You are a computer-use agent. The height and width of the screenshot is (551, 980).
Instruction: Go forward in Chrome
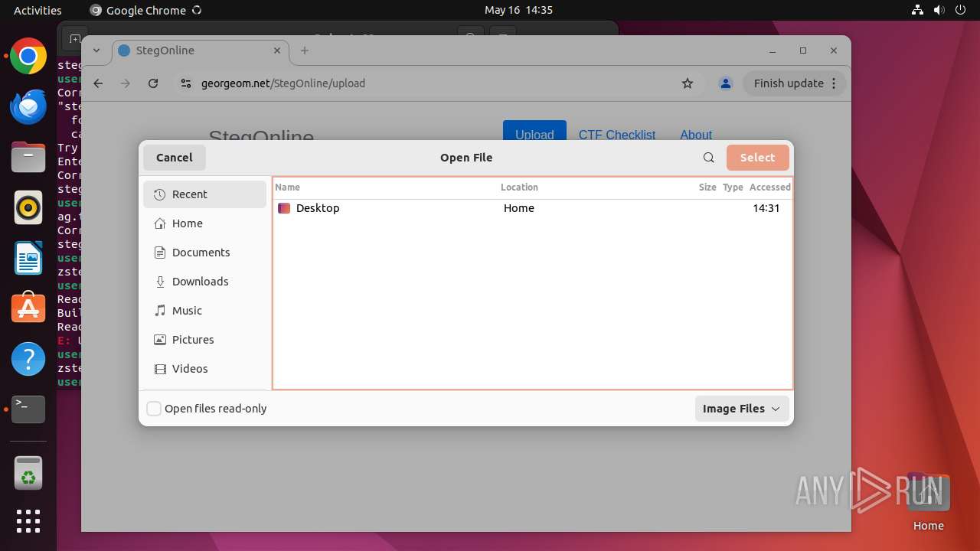coord(126,83)
